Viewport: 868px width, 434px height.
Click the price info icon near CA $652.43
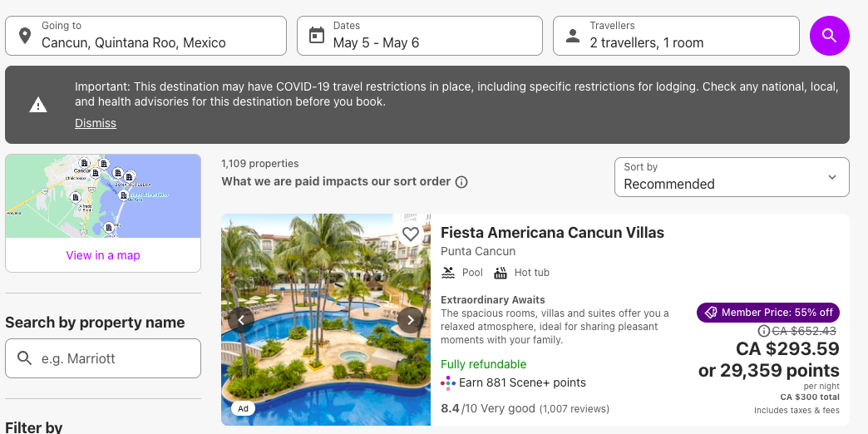point(765,331)
